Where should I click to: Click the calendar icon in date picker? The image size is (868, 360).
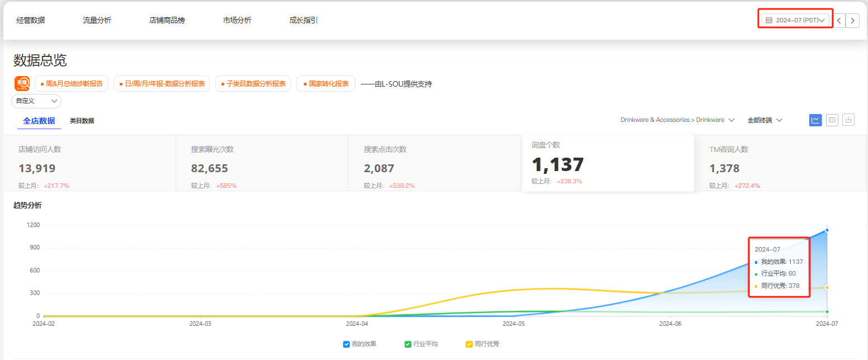click(769, 21)
